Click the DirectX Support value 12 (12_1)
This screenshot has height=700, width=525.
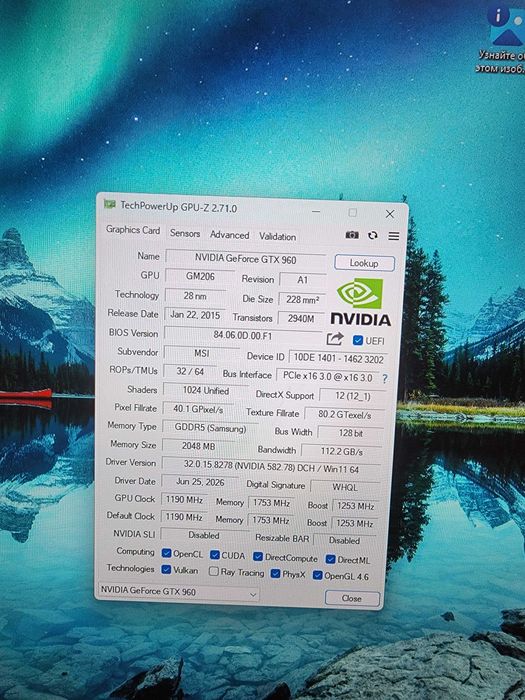(x=352, y=396)
